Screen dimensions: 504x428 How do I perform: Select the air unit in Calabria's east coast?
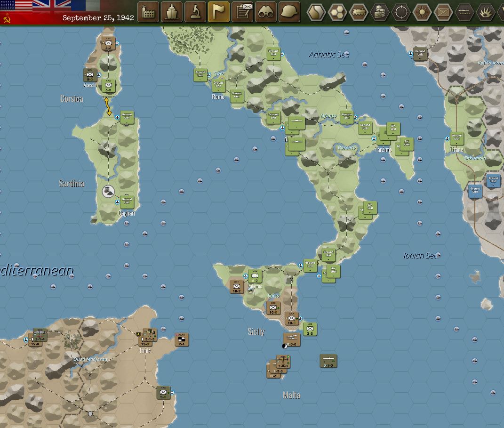click(370, 208)
